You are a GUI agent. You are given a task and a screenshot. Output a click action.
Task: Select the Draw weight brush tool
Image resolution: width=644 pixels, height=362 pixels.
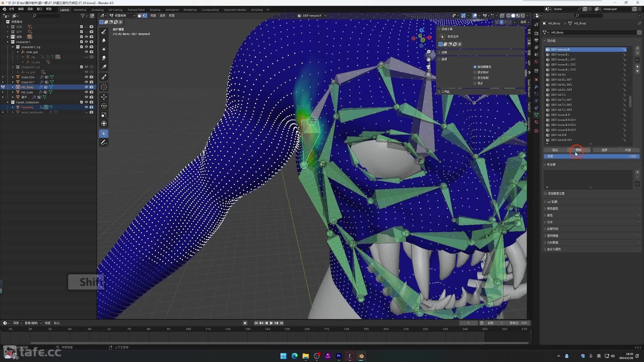[x=104, y=32]
